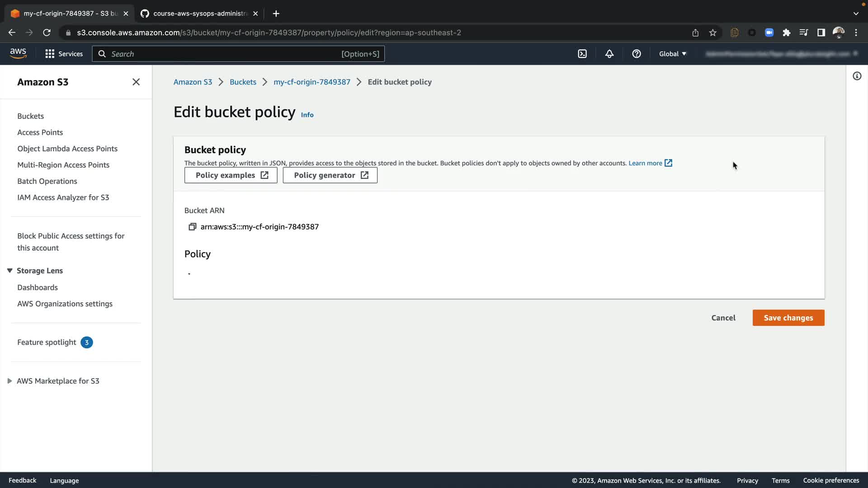
Task: Open AWS CloudShell icon in top bar
Action: tap(582, 54)
